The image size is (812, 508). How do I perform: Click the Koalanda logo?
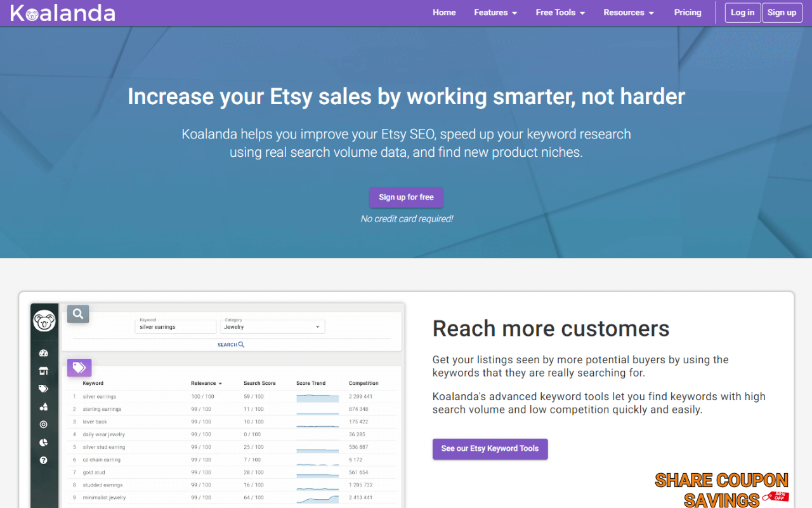tap(63, 13)
